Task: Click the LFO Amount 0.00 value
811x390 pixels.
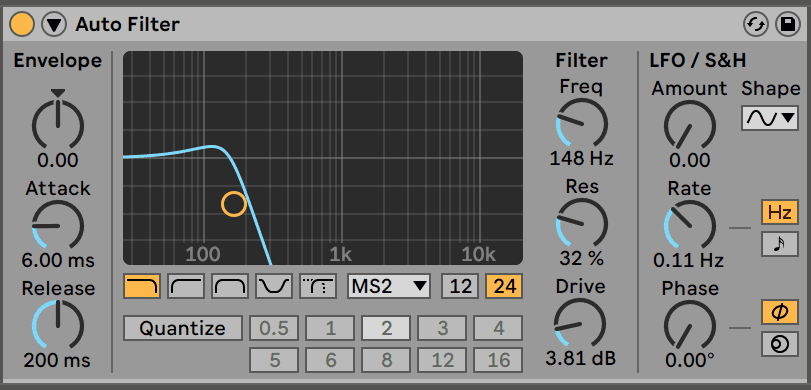Action: 689,160
